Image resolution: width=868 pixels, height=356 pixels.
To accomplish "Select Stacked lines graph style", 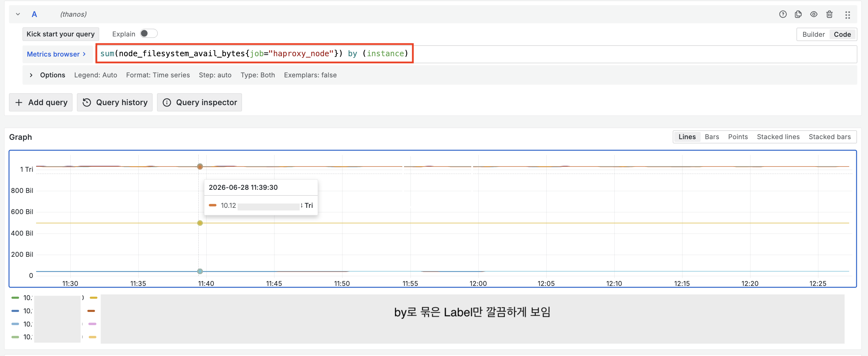I will [778, 137].
